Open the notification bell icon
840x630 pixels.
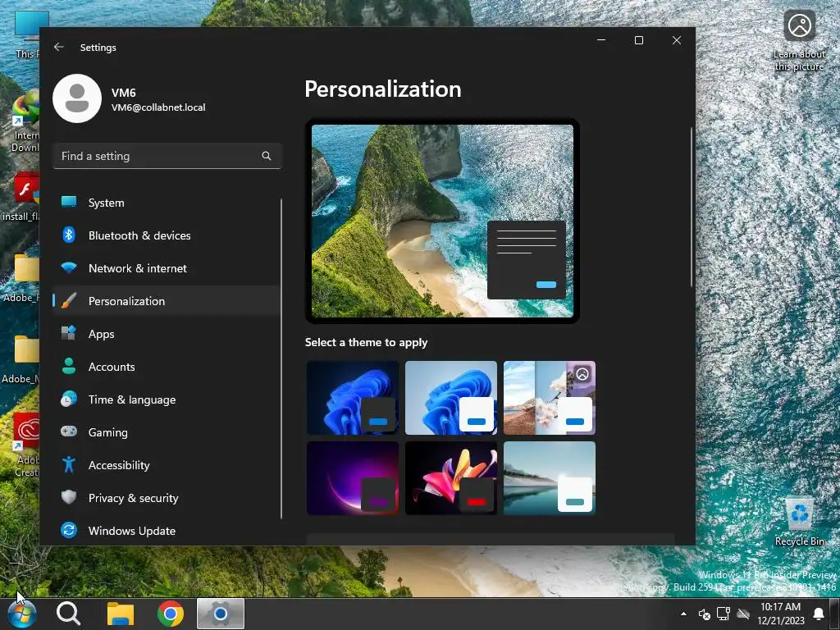[819, 614]
